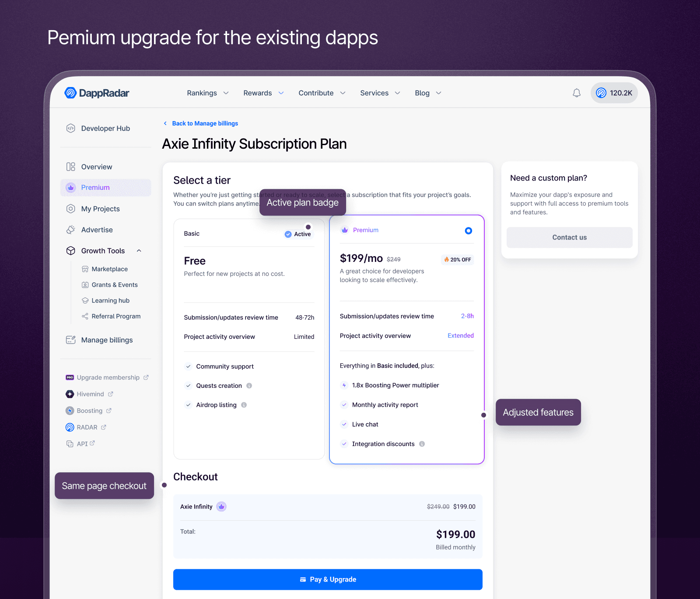Click the Airdrop listing info icon
The height and width of the screenshot is (599, 700).
[x=244, y=405]
